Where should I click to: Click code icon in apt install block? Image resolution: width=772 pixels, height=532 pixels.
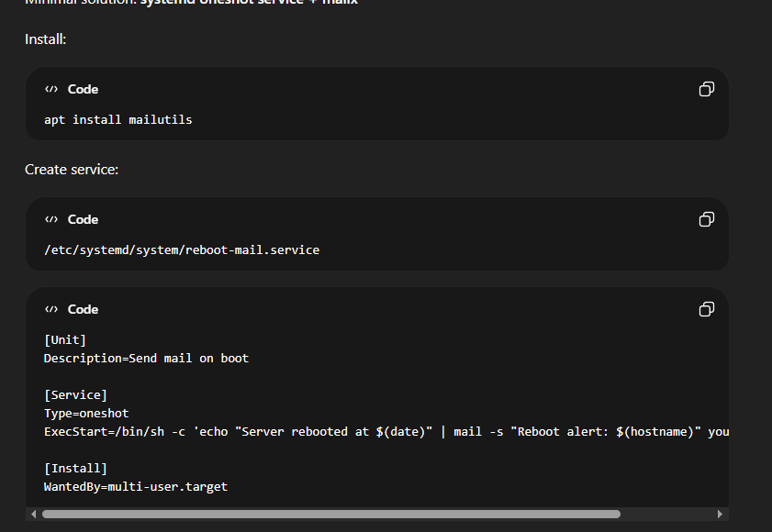[51, 89]
